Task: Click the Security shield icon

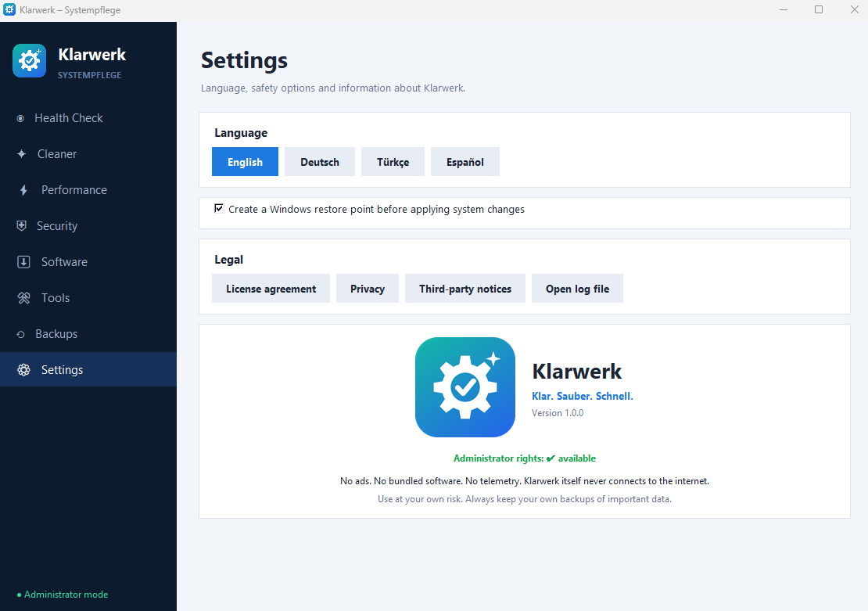Action: click(22, 226)
